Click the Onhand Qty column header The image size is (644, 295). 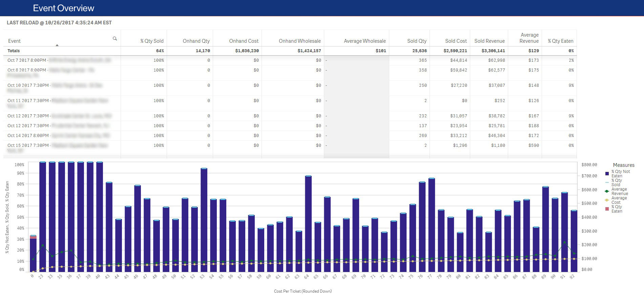pyautogui.click(x=196, y=41)
